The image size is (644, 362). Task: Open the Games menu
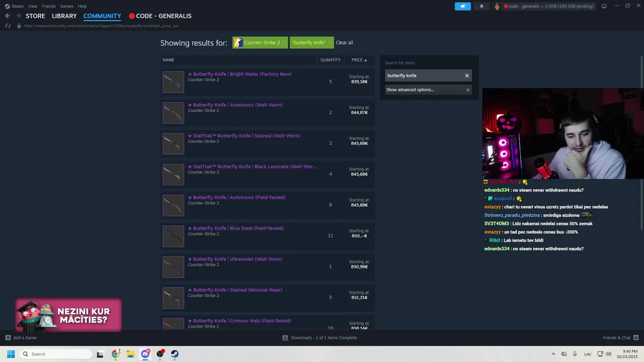coord(66,6)
